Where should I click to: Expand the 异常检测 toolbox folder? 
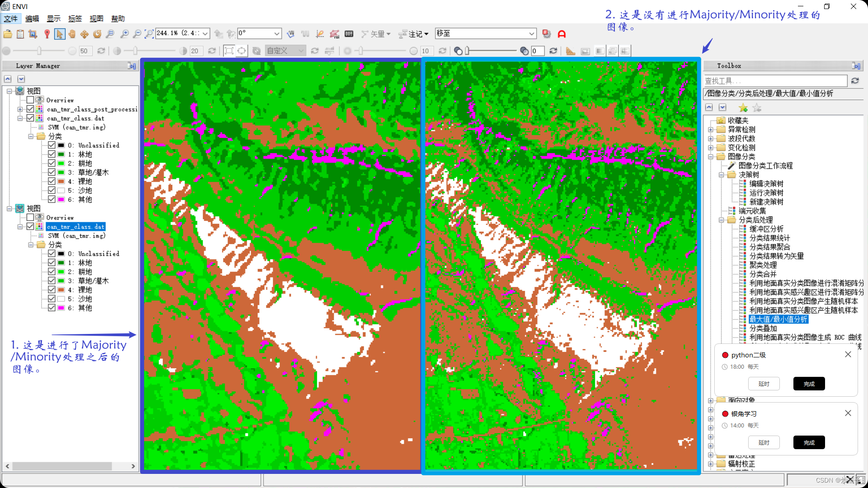point(711,130)
